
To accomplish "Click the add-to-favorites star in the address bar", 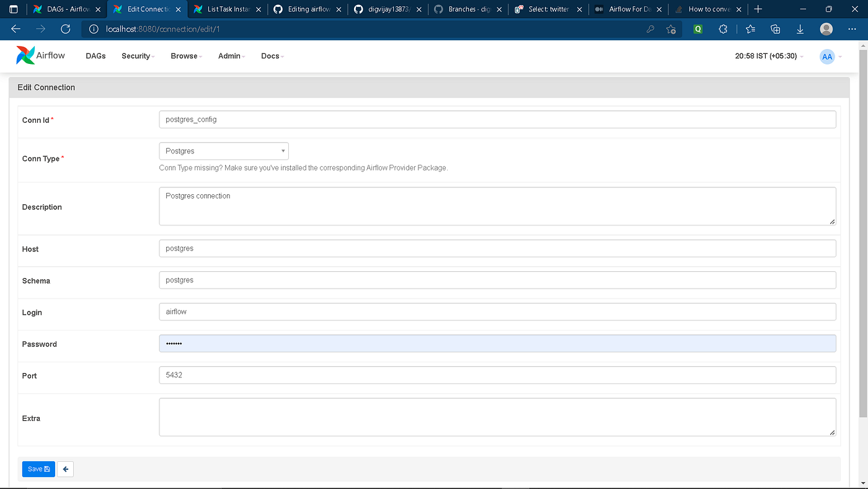I will pos(671,29).
